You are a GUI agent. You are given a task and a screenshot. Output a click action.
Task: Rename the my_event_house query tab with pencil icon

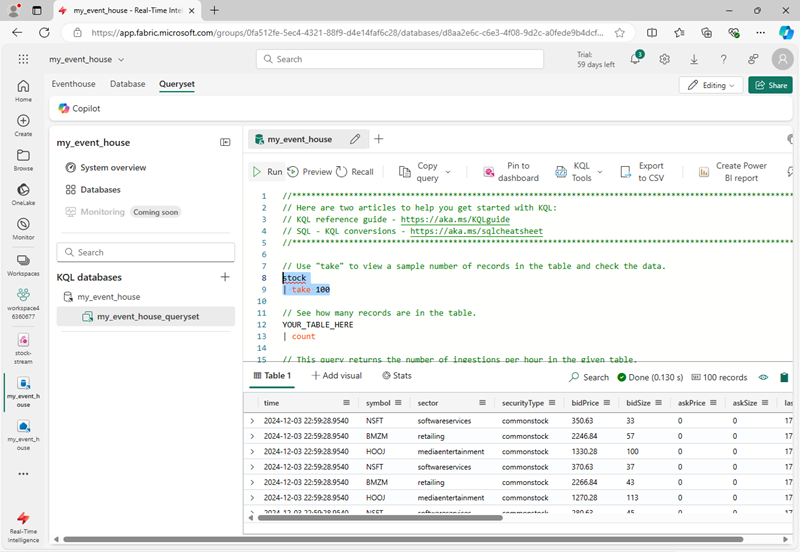(x=355, y=139)
